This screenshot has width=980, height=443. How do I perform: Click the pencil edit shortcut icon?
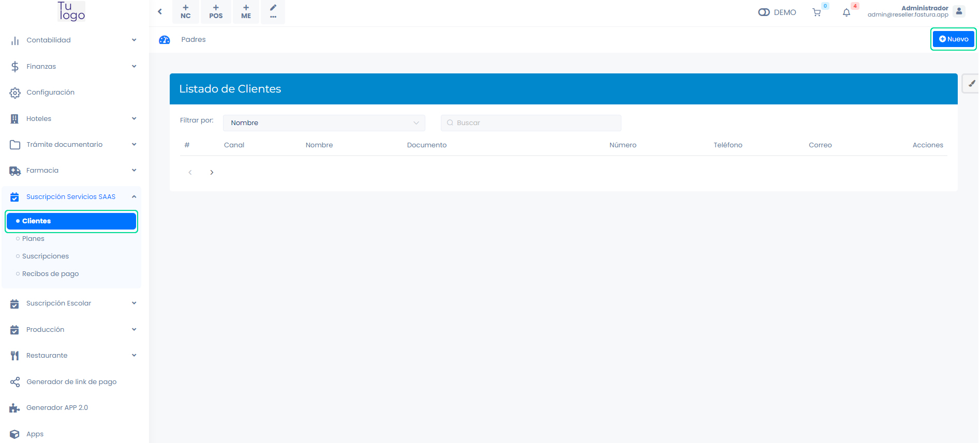(x=273, y=11)
